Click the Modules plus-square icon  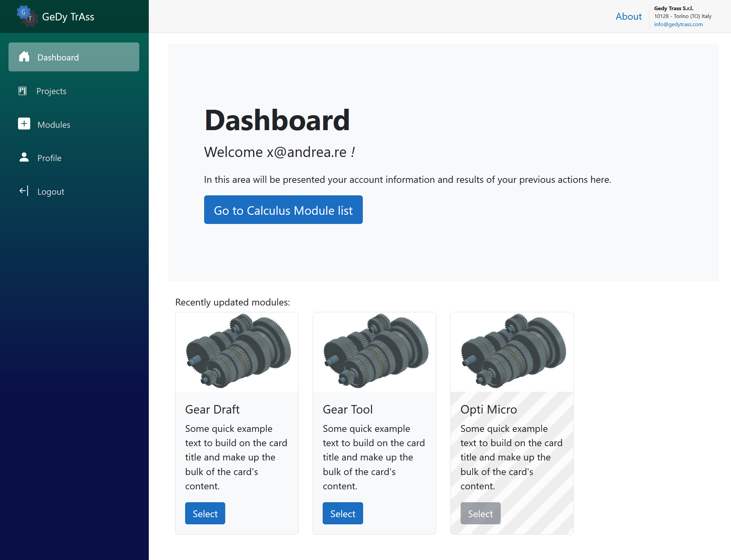(24, 124)
